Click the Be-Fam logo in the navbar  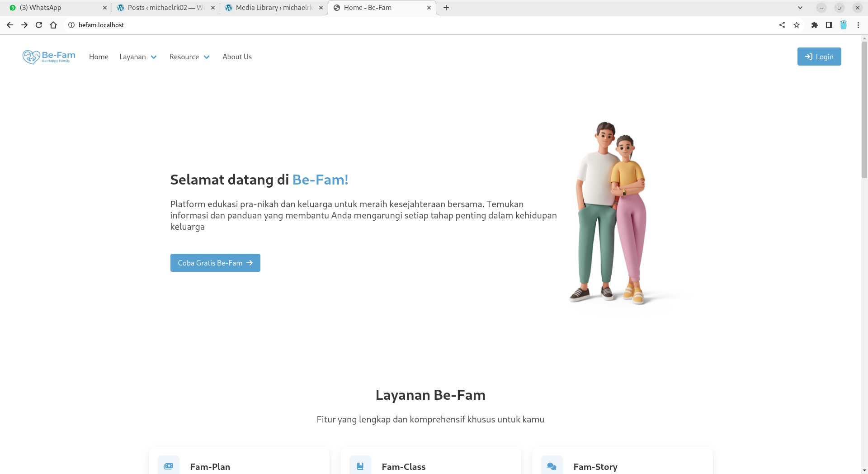point(49,57)
